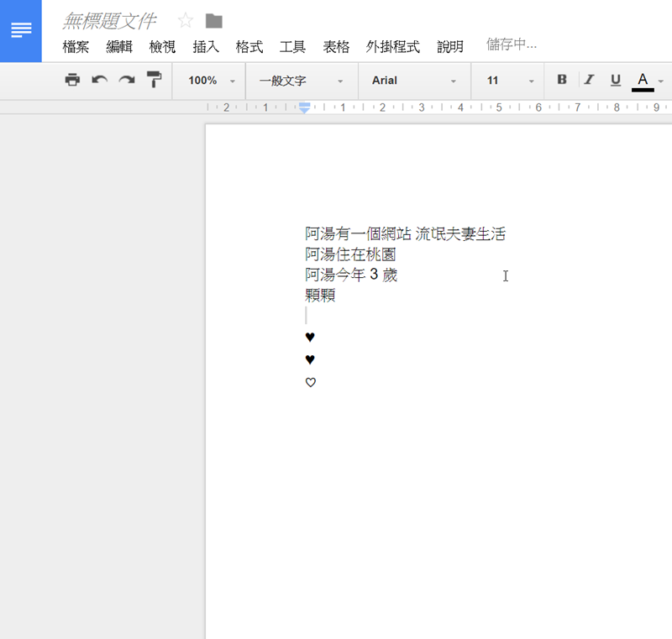
Task: Click the Redo arrow icon
Action: coord(127,81)
